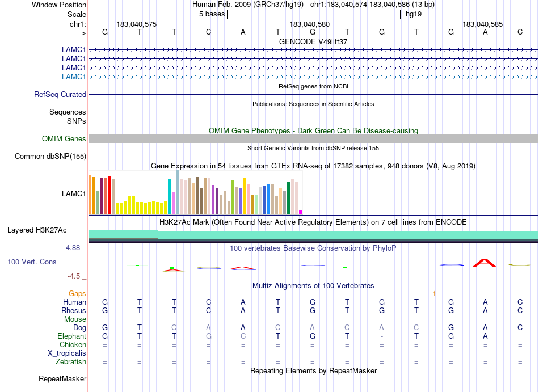Click the blue G conservation logo in PhyloP track

(x=452, y=265)
